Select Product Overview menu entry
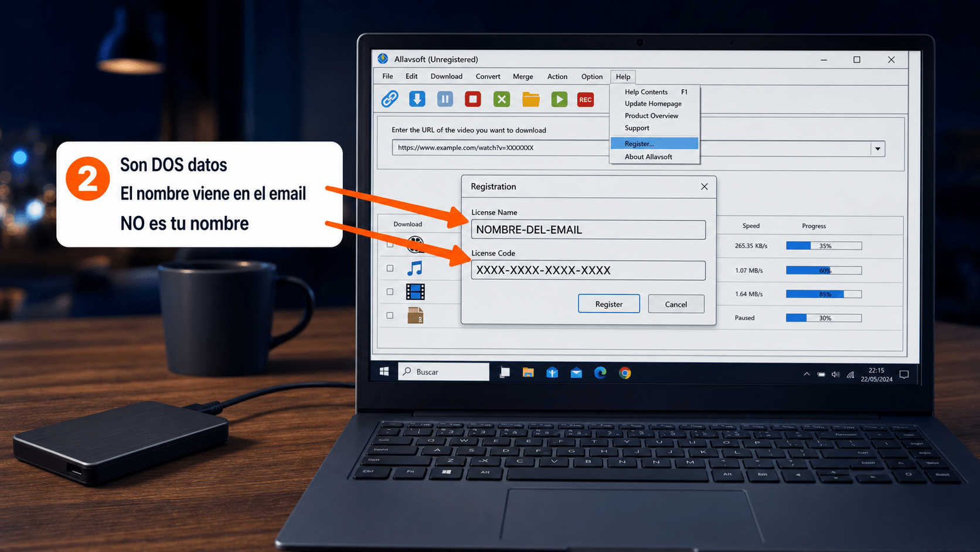The width and height of the screenshot is (980, 552). 655,116
